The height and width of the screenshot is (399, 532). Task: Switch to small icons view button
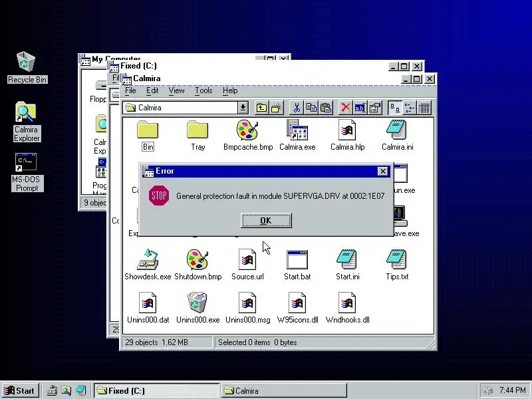tap(410, 108)
